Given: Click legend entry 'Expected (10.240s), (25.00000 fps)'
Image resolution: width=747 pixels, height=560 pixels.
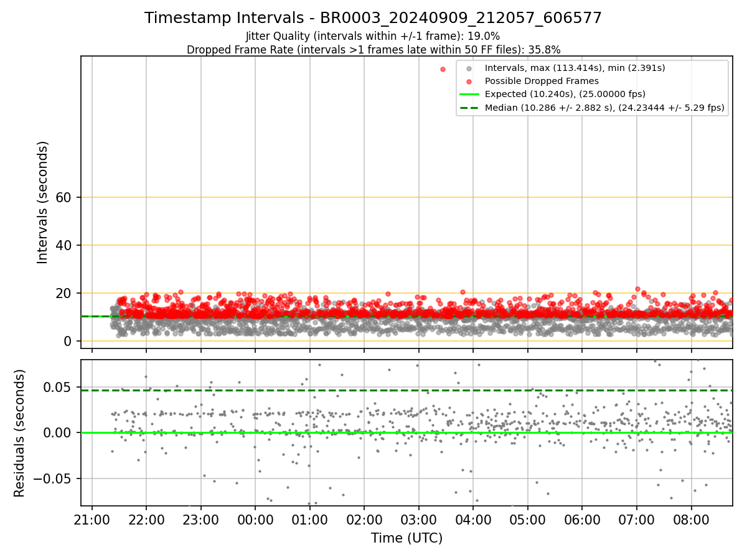Looking at the screenshot, I should (x=565, y=94).
